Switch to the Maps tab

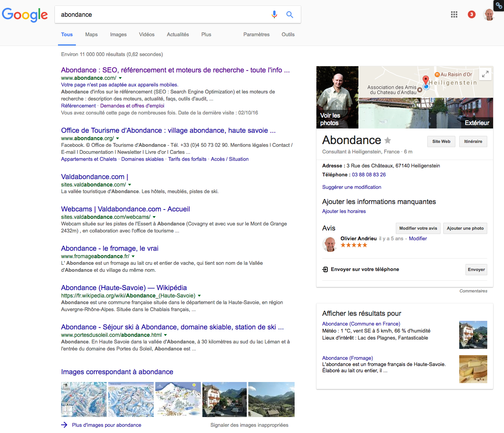click(x=91, y=34)
